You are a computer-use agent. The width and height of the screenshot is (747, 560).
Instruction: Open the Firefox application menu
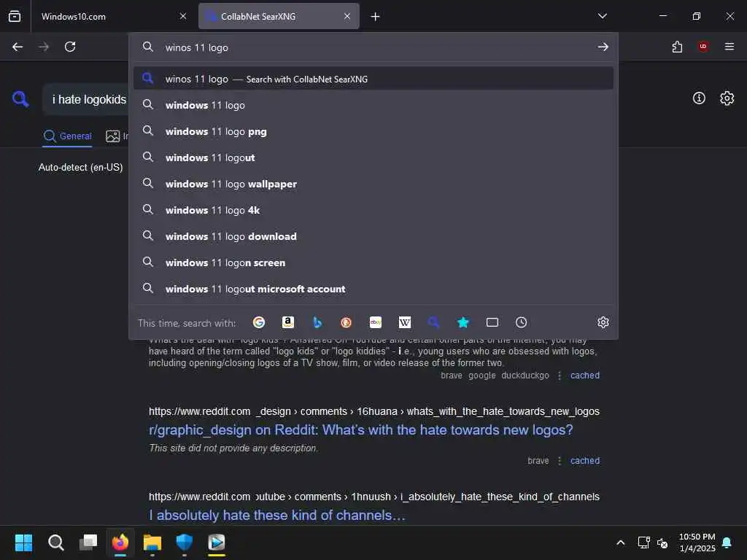pos(729,47)
